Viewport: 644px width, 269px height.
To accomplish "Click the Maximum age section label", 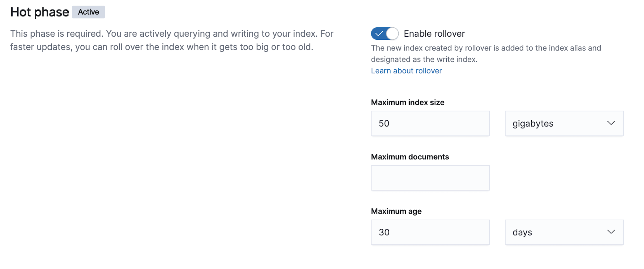I will [x=396, y=211].
